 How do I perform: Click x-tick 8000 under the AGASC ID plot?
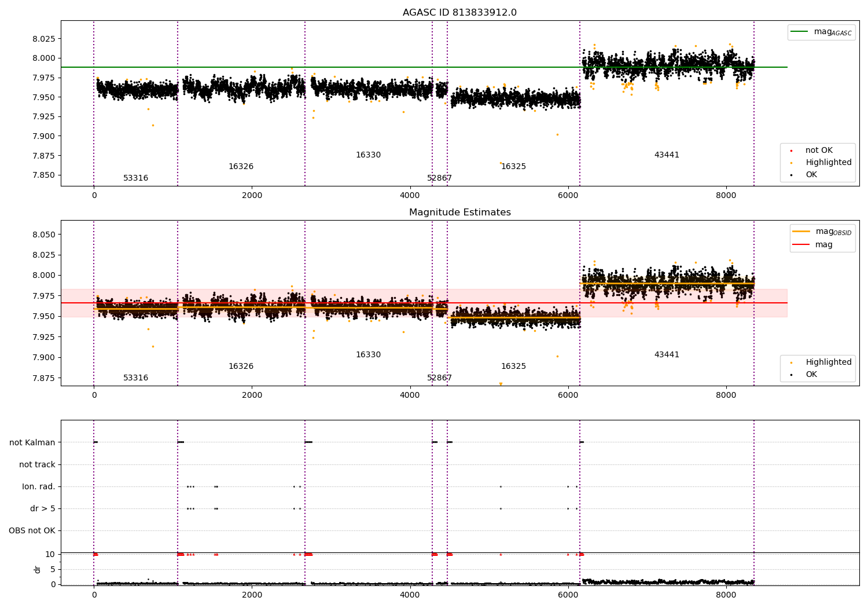tap(726, 196)
